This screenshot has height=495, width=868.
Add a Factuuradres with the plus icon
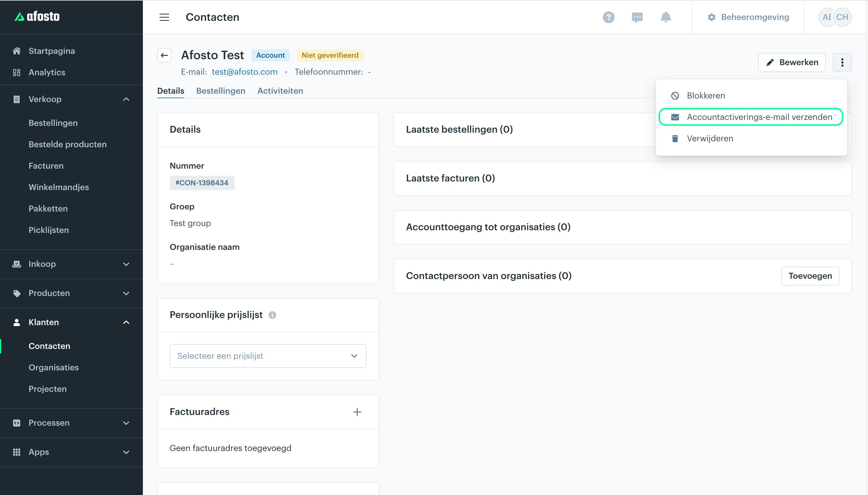(x=357, y=412)
